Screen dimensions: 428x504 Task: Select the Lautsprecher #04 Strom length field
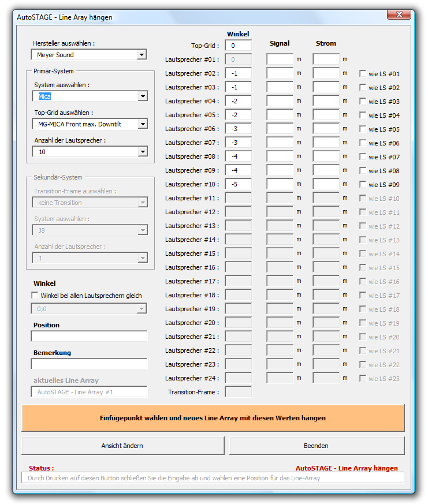coord(326,101)
